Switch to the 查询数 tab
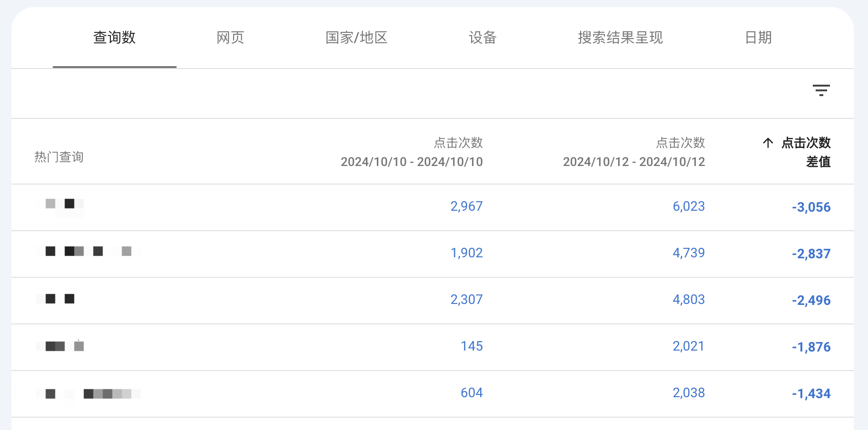This screenshot has width=868, height=430. (114, 38)
